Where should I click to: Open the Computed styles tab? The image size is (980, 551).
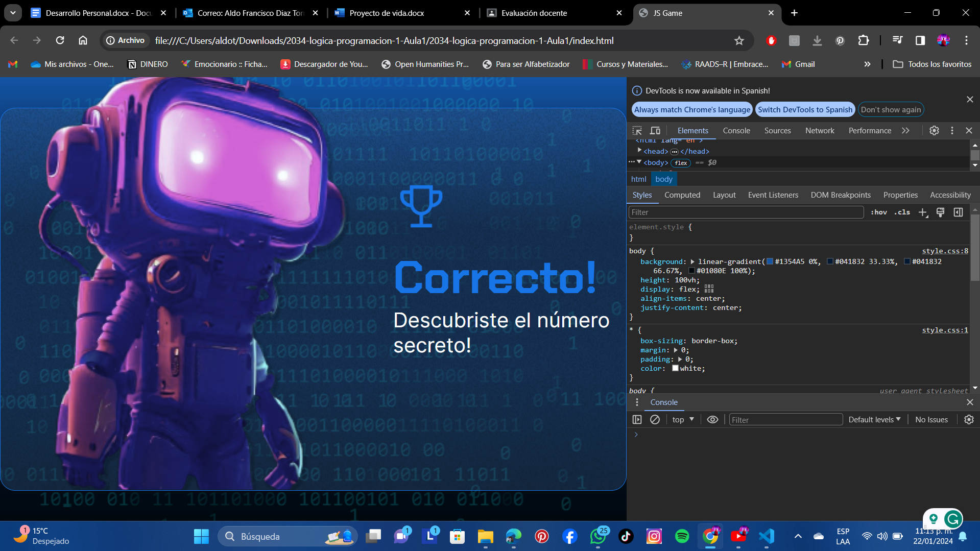tap(682, 195)
